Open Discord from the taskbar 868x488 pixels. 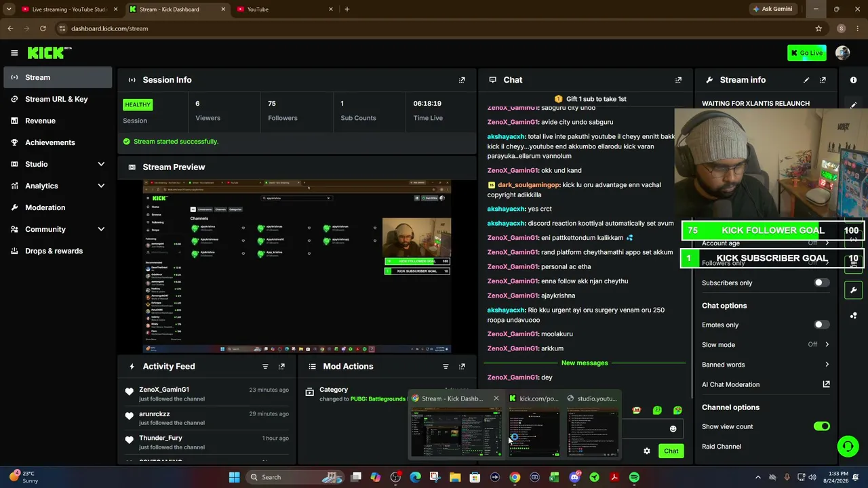(574, 477)
